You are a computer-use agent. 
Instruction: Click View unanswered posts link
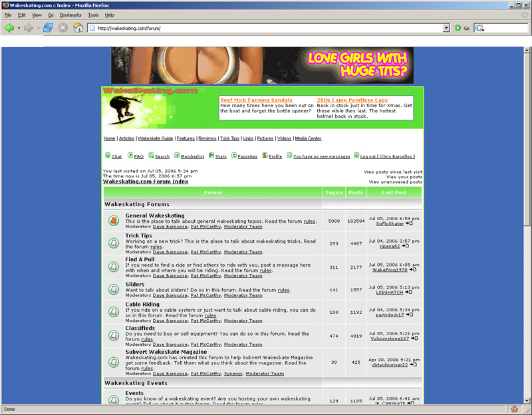[396, 182]
